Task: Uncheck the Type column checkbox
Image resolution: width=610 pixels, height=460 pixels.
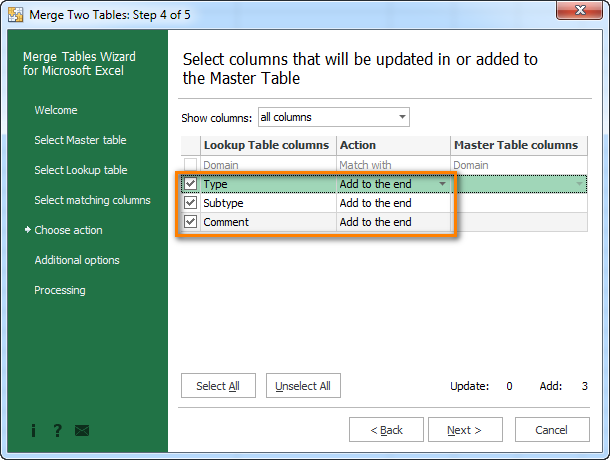Action: [x=191, y=184]
